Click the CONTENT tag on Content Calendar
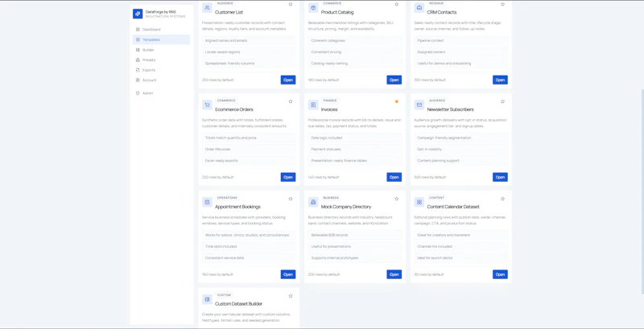The image size is (644, 329). pos(436,198)
